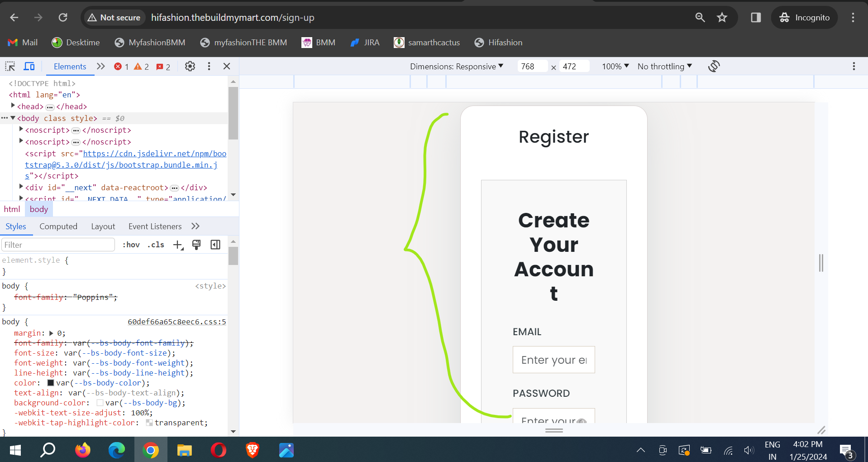The height and width of the screenshot is (462, 868).
Task: Reload the page with the refresh icon
Action: point(63,18)
